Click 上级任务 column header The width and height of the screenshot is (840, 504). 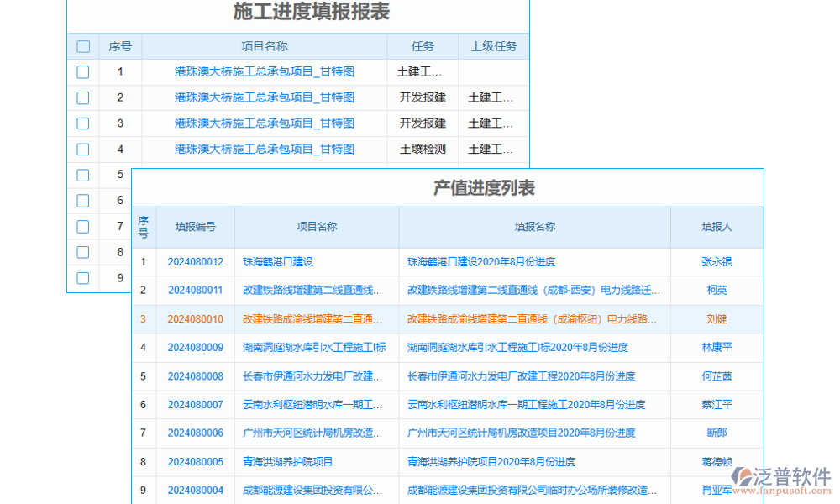[493, 46]
